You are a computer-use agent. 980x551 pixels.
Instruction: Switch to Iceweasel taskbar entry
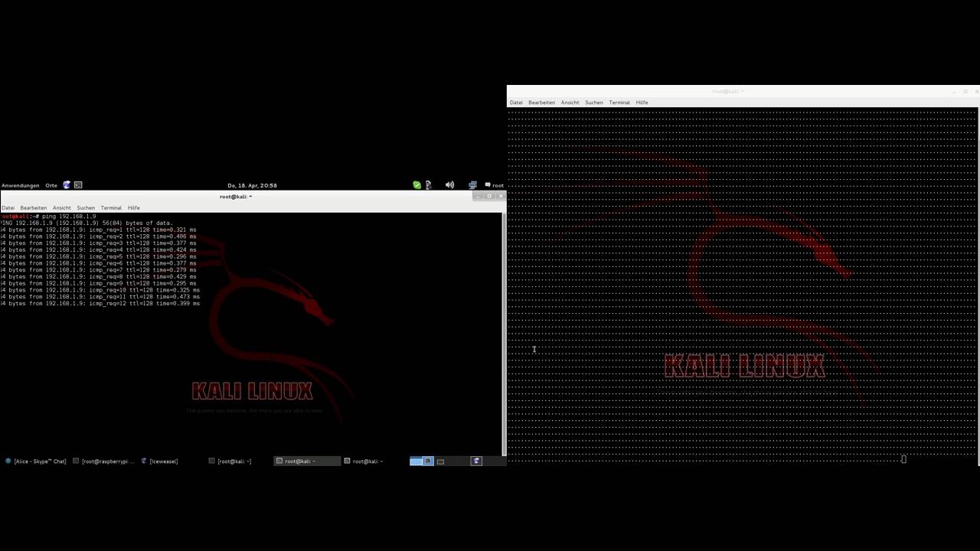159,461
